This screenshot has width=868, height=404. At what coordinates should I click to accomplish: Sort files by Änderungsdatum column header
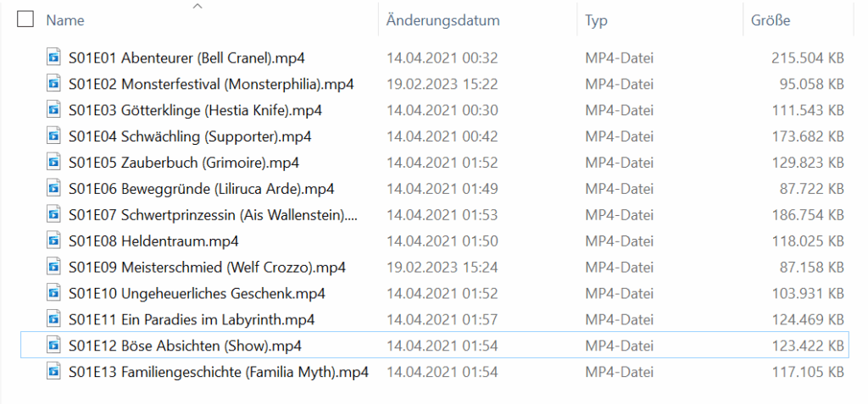tap(442, 20)
